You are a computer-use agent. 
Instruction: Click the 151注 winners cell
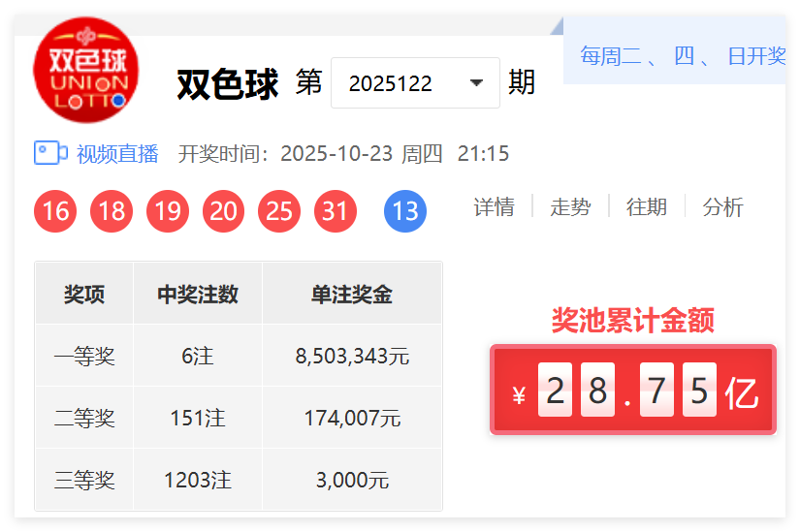pos(198,419)
